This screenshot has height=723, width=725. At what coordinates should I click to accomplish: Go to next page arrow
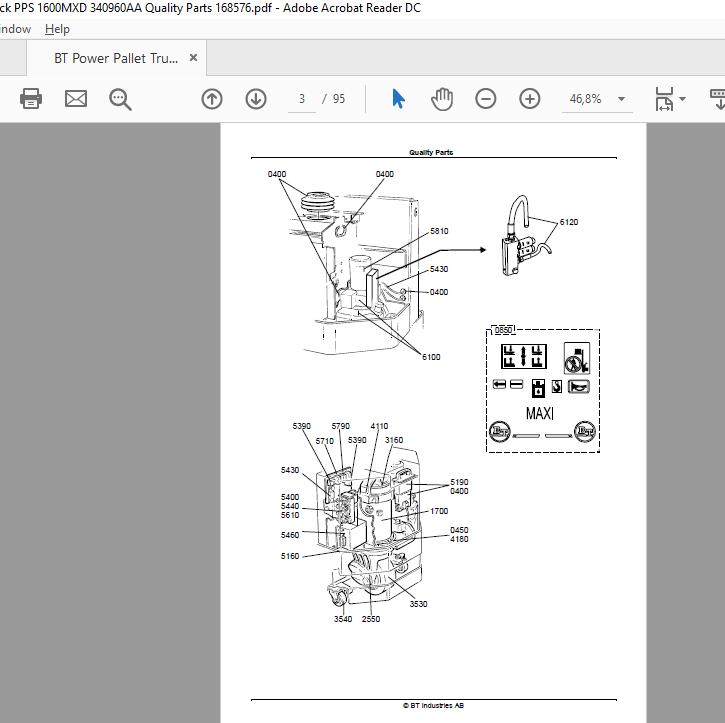coord(256,99)
